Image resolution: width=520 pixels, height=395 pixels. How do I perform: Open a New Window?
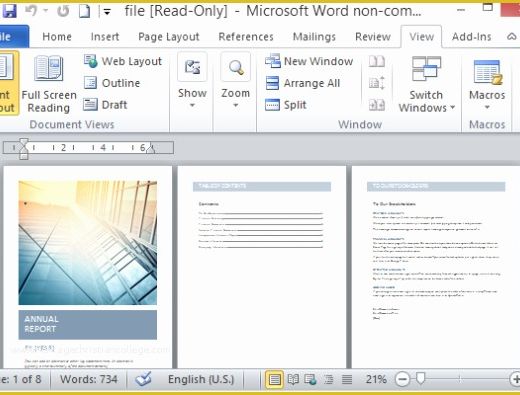[309, 61]
